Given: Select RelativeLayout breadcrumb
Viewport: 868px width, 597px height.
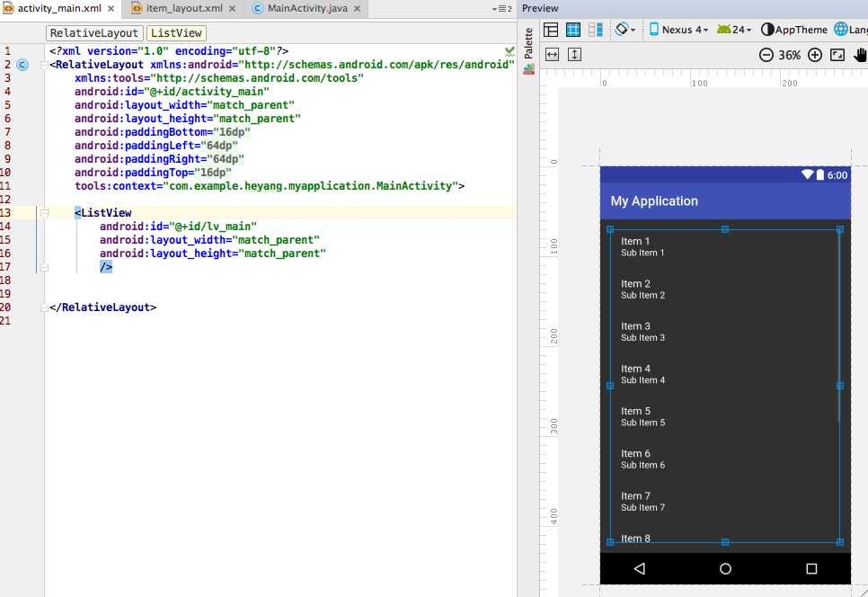Looking at the screenshot, I should click(x=94, y=33).
